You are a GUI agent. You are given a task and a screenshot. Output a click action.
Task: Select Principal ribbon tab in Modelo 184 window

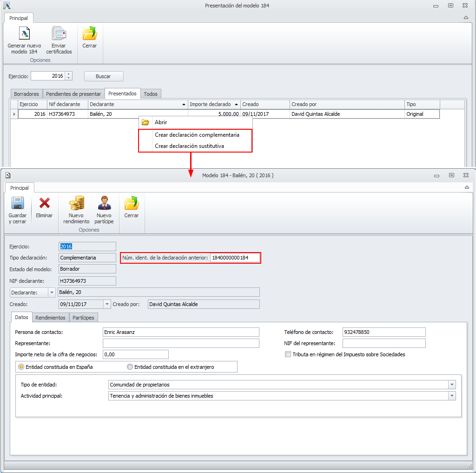click(20, 188)
